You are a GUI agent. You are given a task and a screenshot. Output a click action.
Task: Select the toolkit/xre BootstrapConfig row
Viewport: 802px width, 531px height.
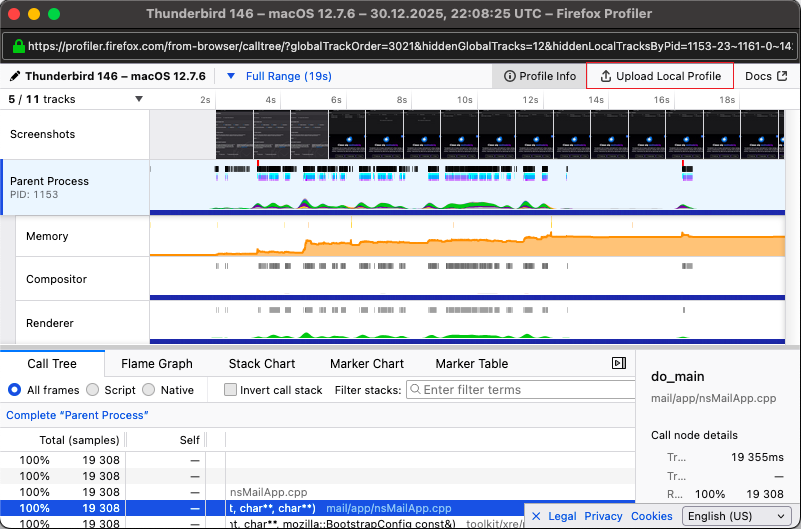pos(317,523)
